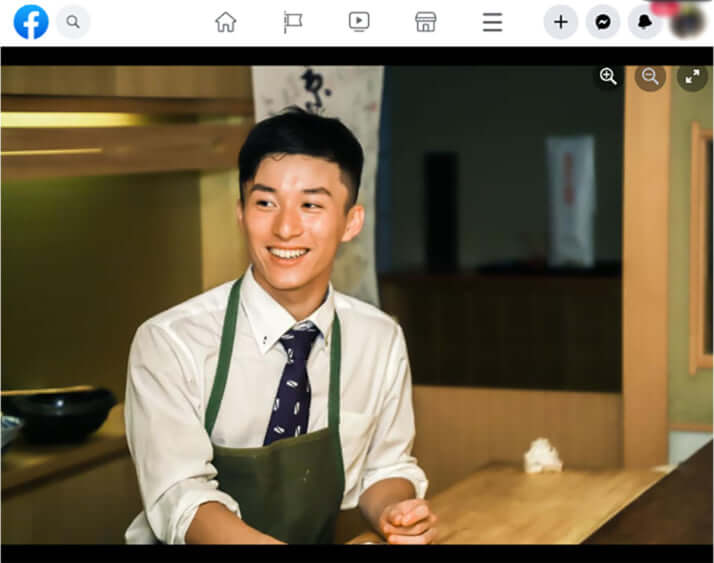Viewport: 714px width, 563px height.
Task: Zoom out of the photo
Action: [x=650, y=77]
